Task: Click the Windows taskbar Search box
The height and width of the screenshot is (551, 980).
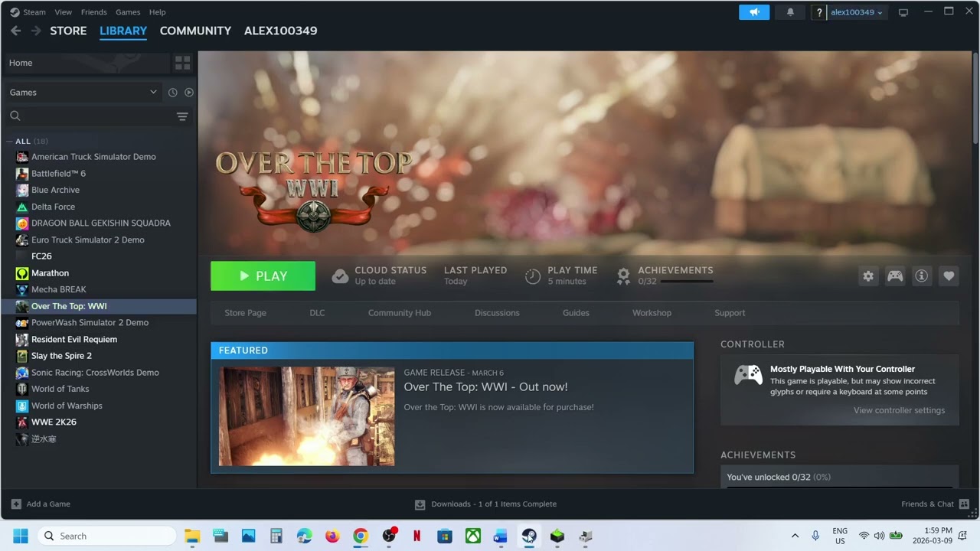Action: [106, 536]
